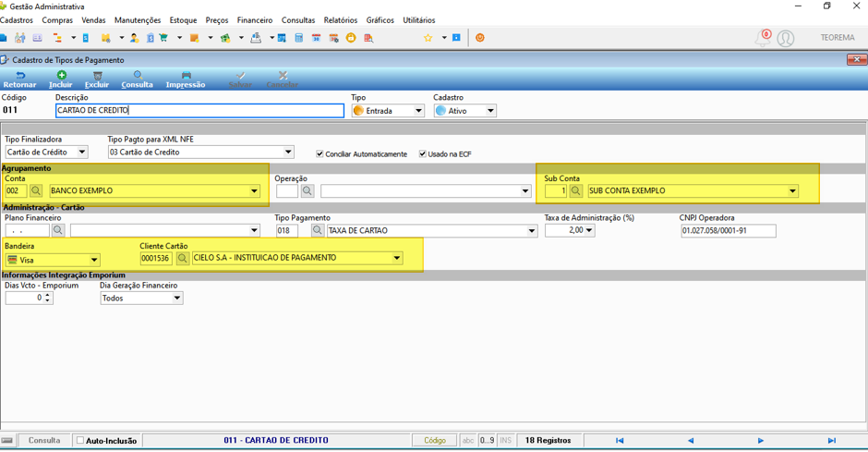Open the Tipo Finalizadora dropdown
Screen dimensions: 868x452
pos(82,152)
